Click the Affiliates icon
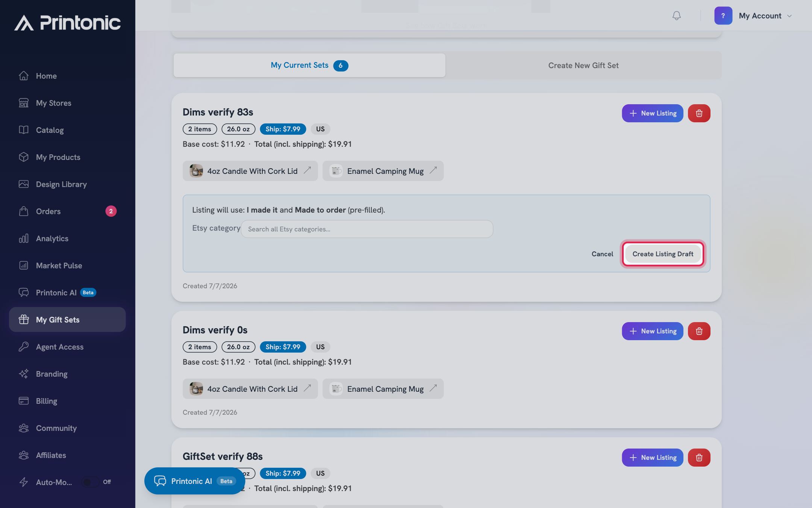The height and width of the screenshot is (508, 812). [x=24, y=455]
